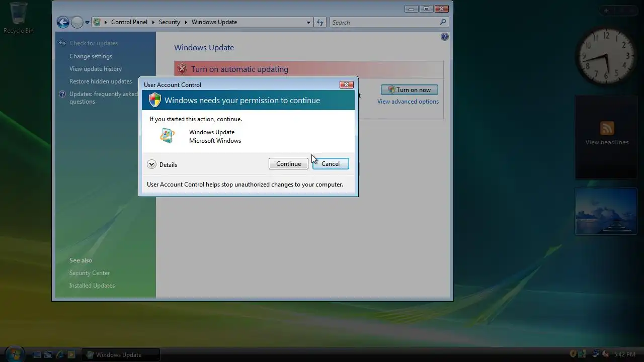Open Updates: frequently asked questions
Image resolution: width=644 pixels, height=362 pixels.
click(103, 98)
